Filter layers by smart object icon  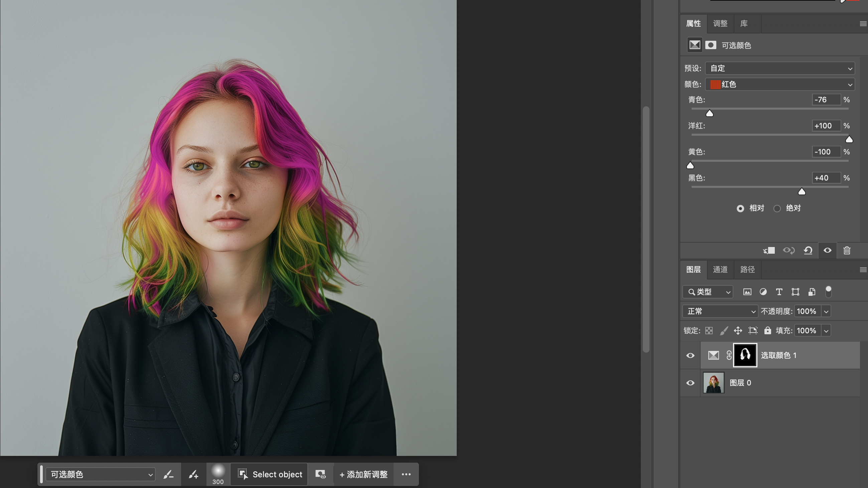pos(812,292)
